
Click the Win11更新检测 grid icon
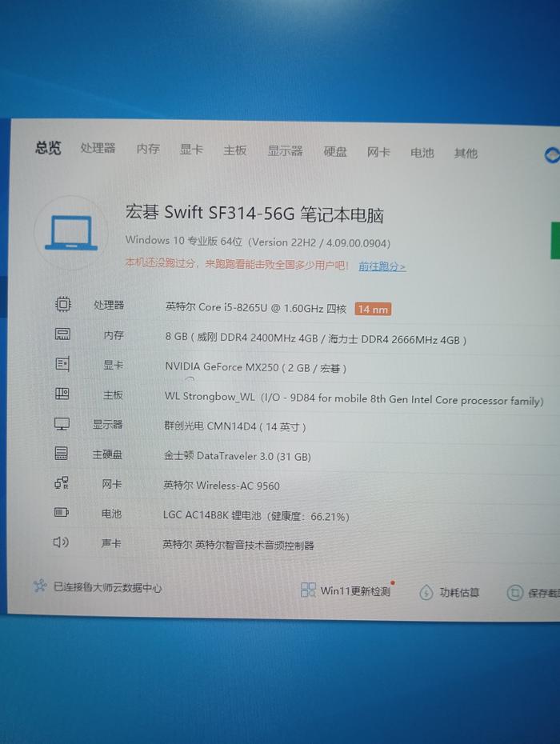point(308,590)
